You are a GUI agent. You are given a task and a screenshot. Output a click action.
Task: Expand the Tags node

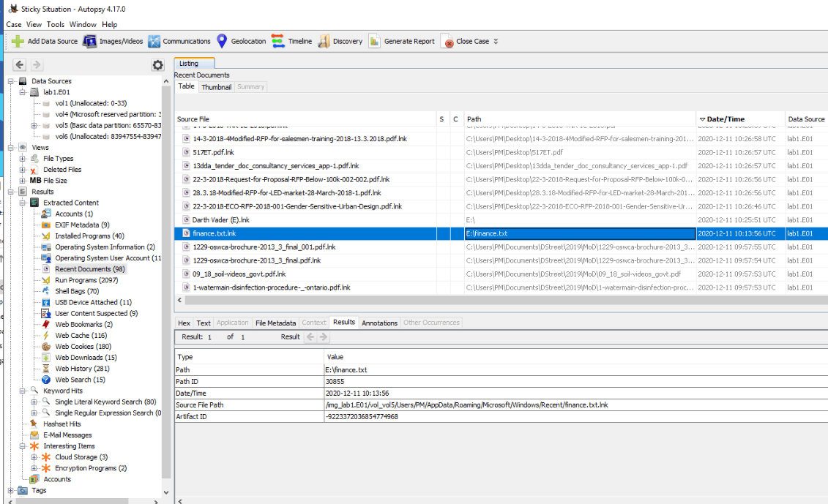[x=10, y=490]
